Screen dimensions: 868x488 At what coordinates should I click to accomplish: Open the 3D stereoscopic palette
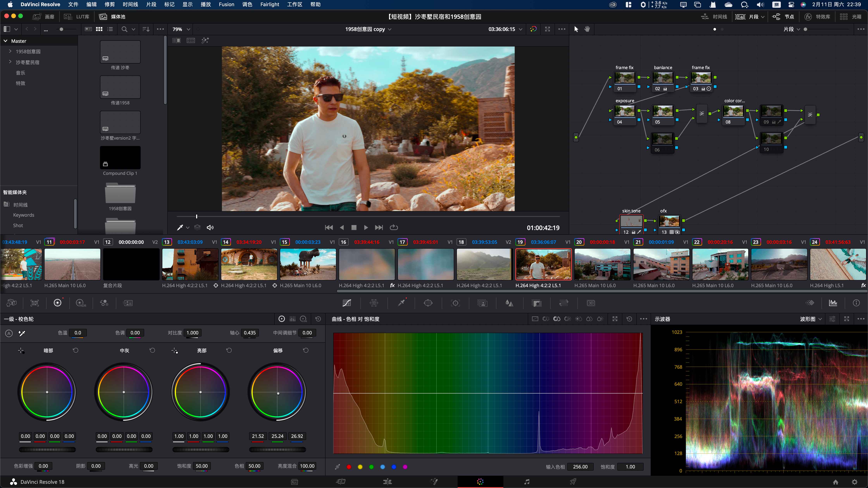(591, 303)
